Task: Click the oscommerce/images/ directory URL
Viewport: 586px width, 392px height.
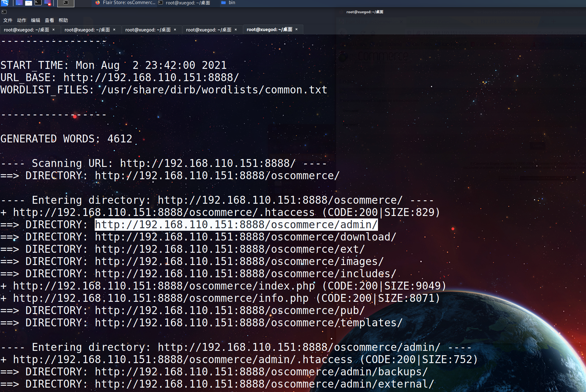Action: [x=239, y=262]
